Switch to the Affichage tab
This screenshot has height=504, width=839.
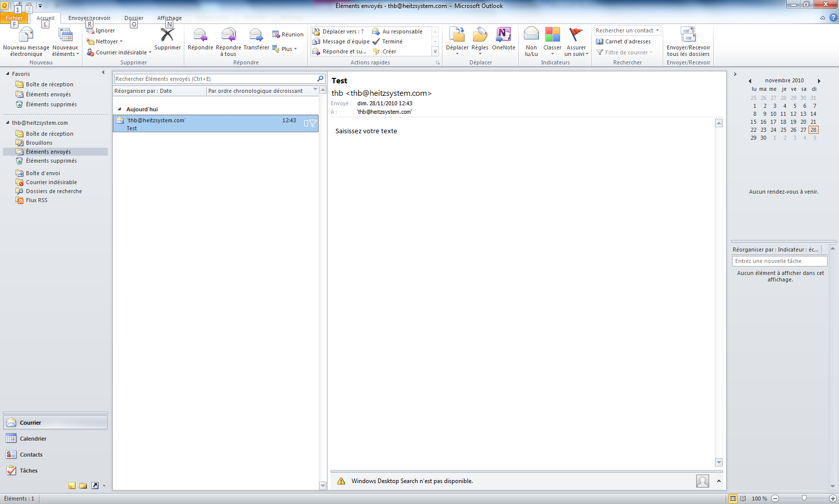[169, 18]
